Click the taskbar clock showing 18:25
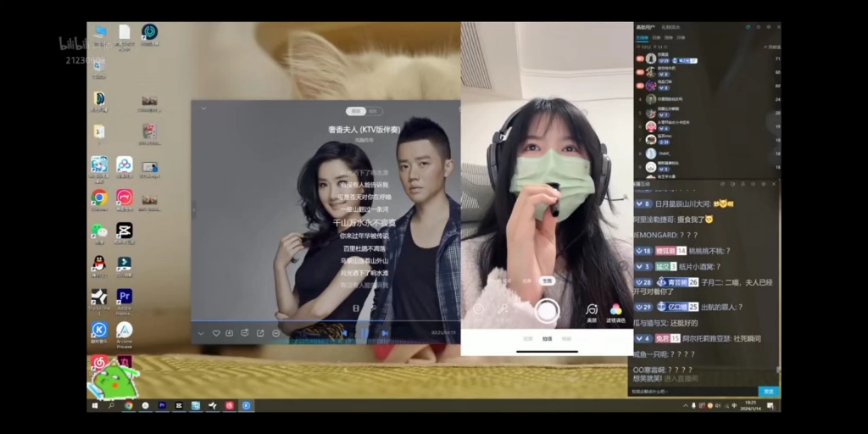 (751, 405)
